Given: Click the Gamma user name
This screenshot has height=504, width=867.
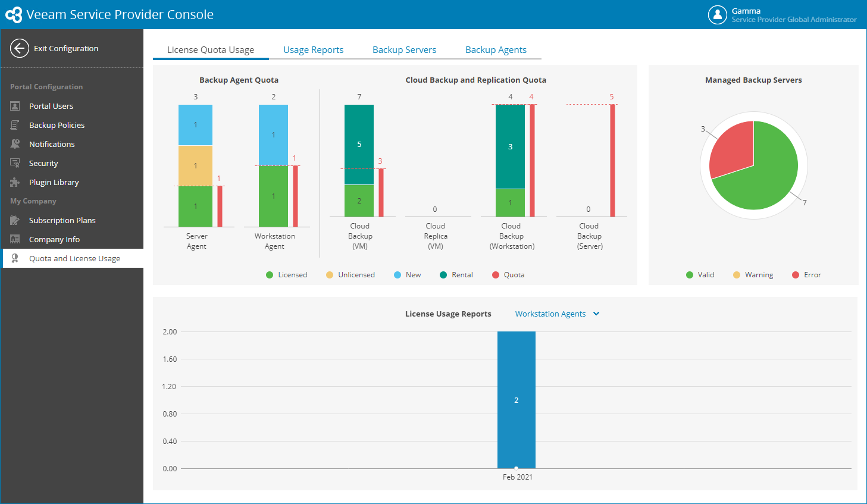Looking at the screenshot, I should click(746, 11).
